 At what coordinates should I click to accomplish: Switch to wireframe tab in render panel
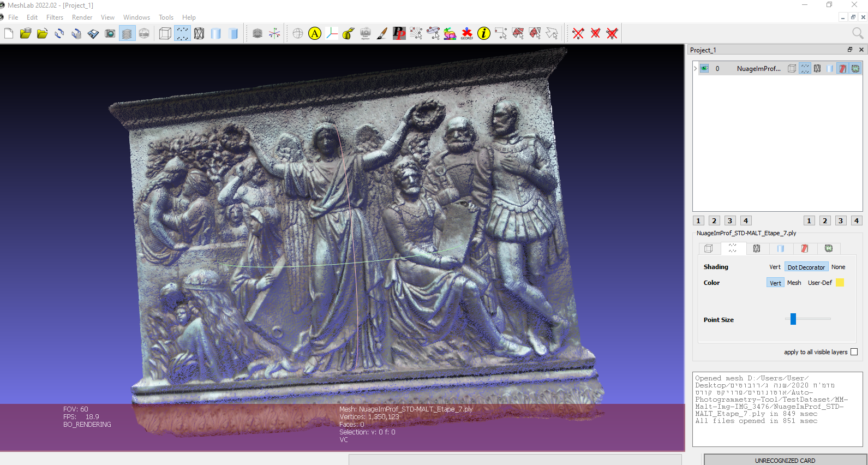(x=757, y=248)
